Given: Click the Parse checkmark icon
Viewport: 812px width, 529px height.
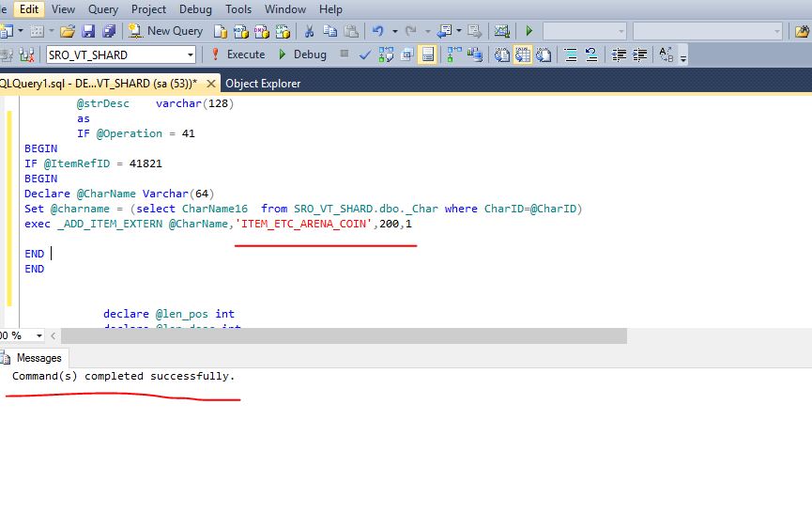Looking at the screenshot, I should click(x=364, y=54).
